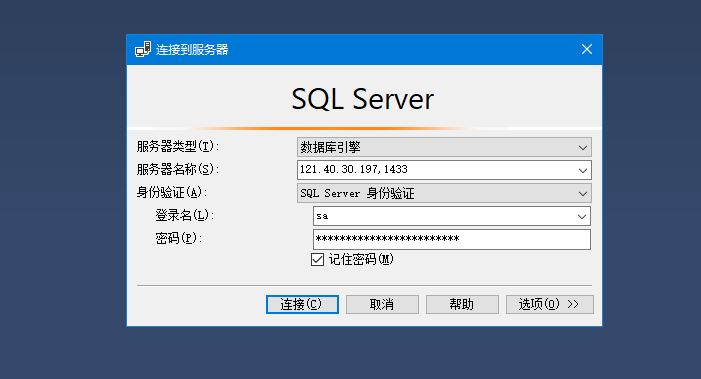
Task: Click the server connection icon in title bar
Action: (143, 49)
